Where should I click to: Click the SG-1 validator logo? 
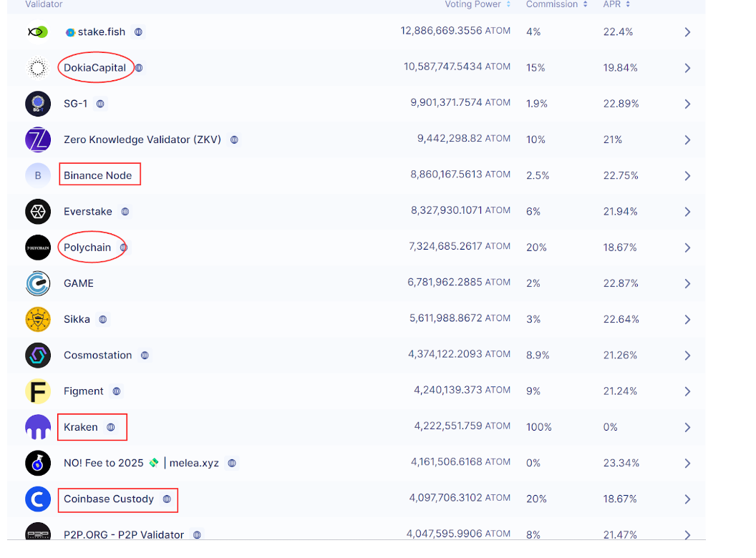pyautogui.click(x=38, y=104)
